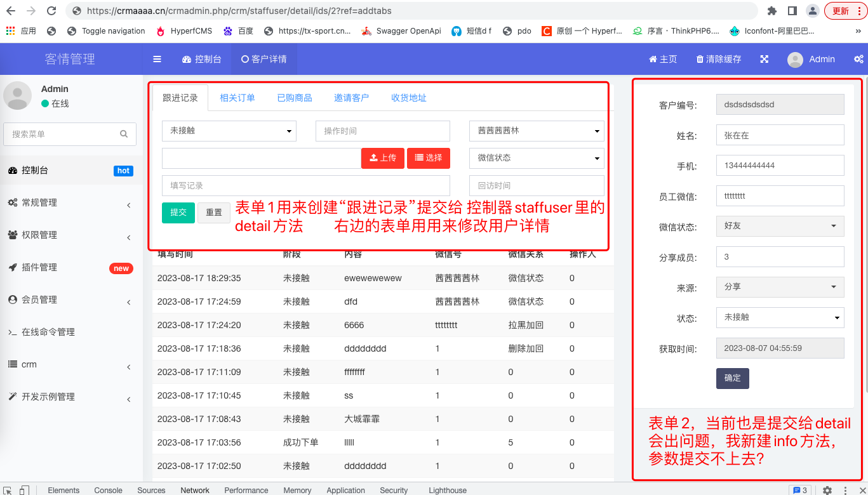Open Iconfont-阿里巴巴 bookmark
The width and height of the screenshot is (868, 495).
(772, 30)
